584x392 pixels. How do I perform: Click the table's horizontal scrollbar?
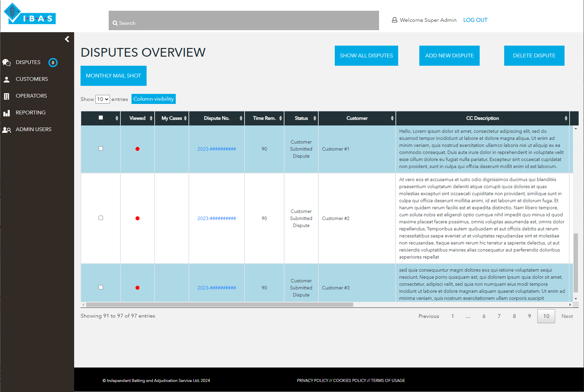point(219,305)
